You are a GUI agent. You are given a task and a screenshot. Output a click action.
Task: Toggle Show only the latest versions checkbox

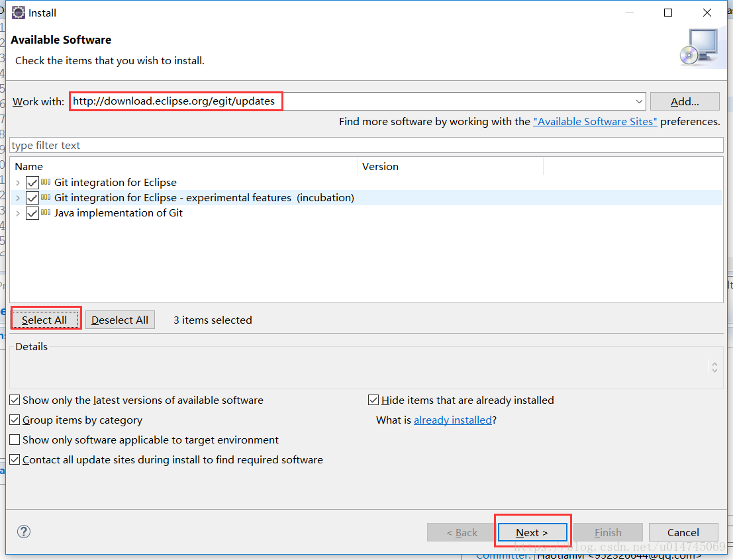click(x=15, y=400)
